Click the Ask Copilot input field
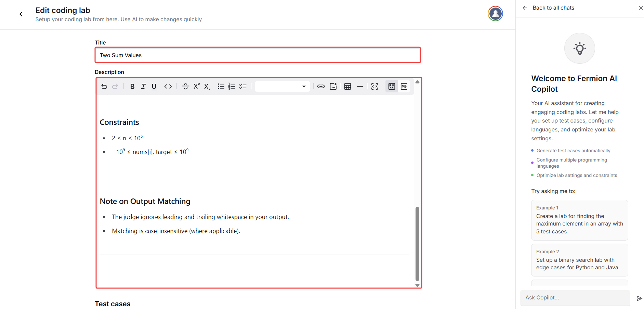Viewport: 644px width, 309px height. point(575,298)
